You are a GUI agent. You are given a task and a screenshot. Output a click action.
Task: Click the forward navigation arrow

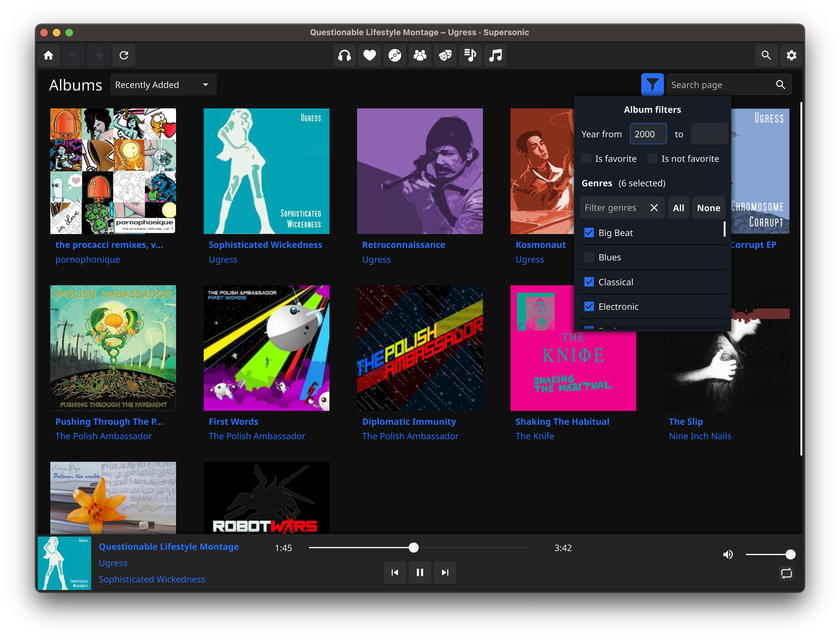coord(99,56)
